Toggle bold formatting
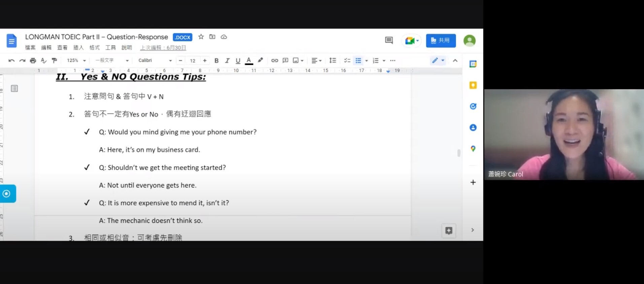This screenshot has width=644, height=284. [x=216, y=60]
